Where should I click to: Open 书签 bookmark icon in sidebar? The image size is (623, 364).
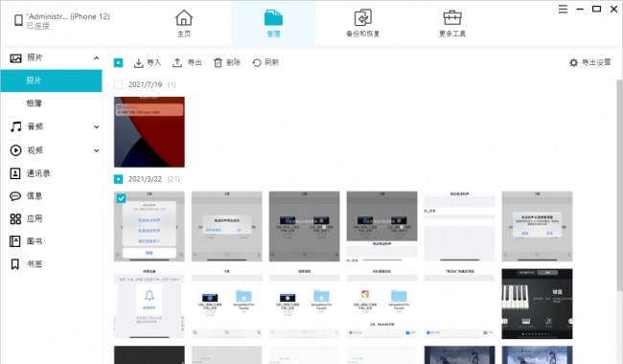click(x=15, y=264)
